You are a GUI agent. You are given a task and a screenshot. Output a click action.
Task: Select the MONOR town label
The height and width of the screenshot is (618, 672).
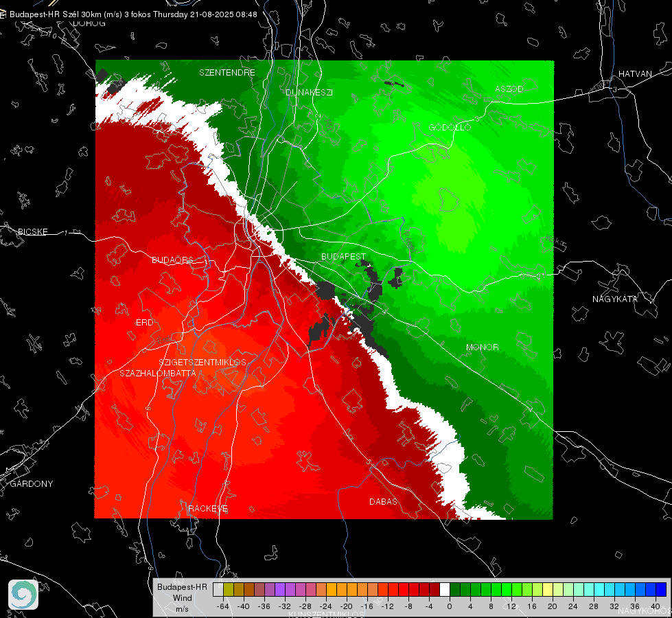pos(483,347)
